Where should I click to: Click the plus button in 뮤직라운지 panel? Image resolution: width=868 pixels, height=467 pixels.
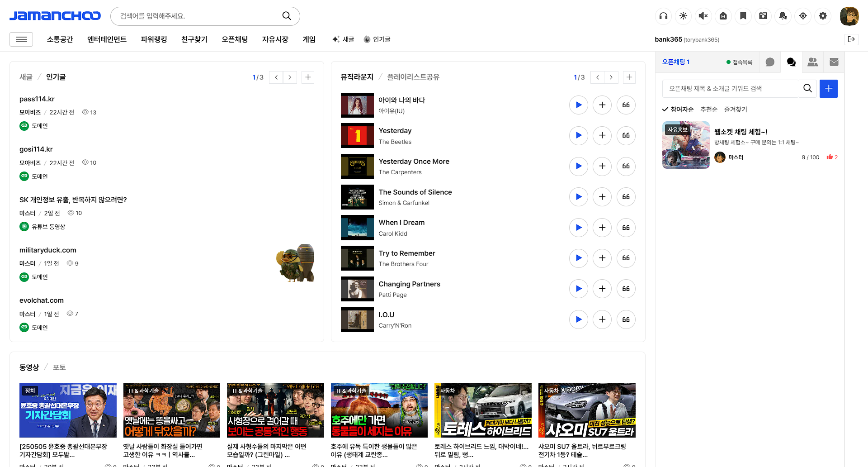629,77
